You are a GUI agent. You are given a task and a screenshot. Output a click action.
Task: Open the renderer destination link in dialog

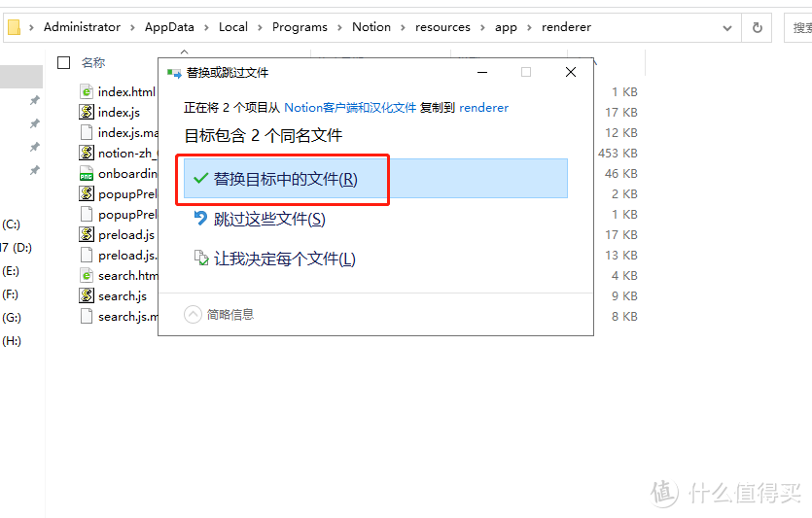tap(483, 108)
